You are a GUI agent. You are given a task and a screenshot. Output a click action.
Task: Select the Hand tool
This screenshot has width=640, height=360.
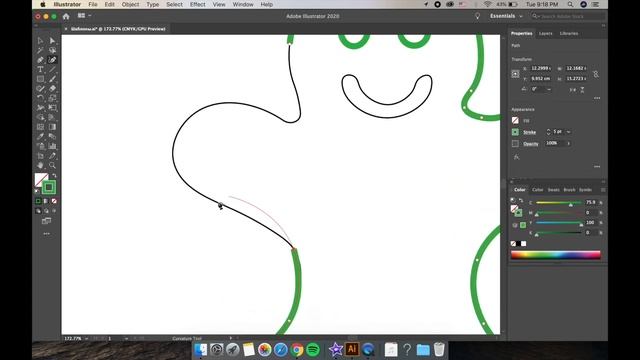click(40, 165)
